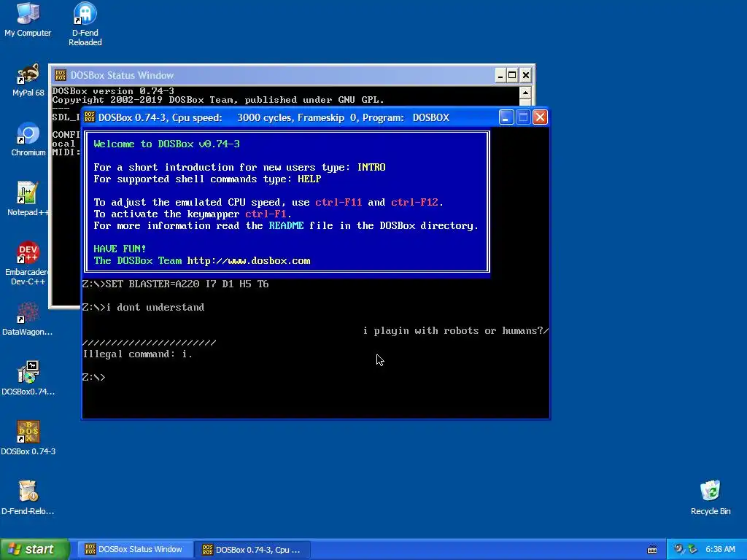This screenshot has height=560, width=747.
Task: Click the http://www.dosbox.com text
Action: tap(249, 261)
